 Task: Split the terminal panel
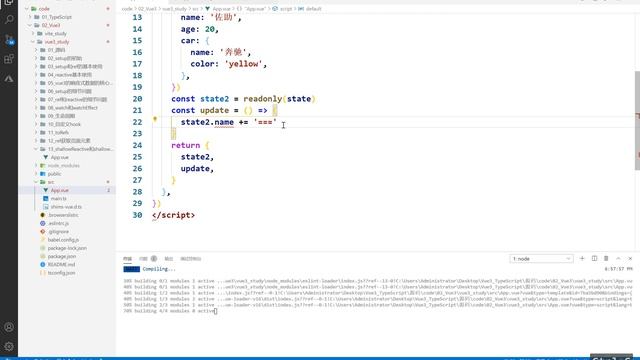594,258
